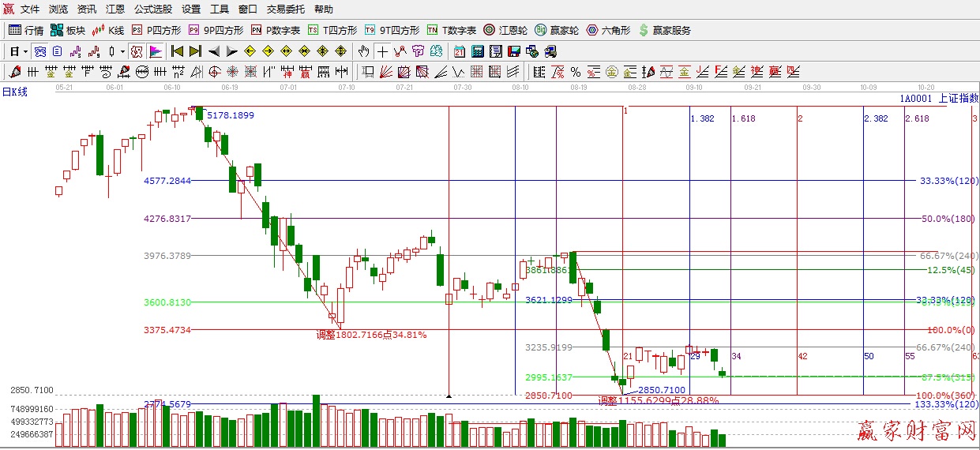Expand the 日 period dropdown arrow
The width and height of the screenshot is (980, 450).
(25, 51)
